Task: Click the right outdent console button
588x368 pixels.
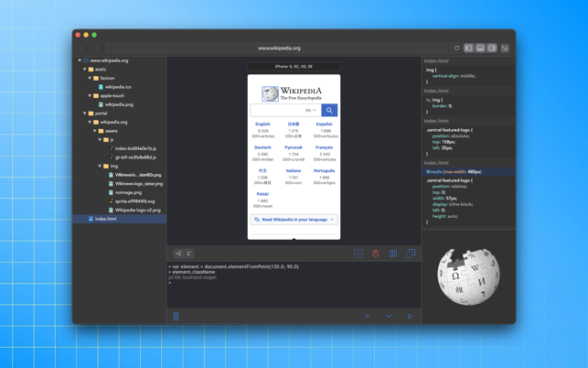Action: click(189, 254)
